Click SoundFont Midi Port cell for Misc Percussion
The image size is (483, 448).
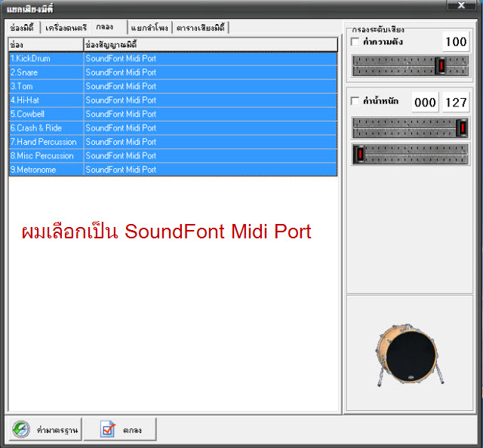(x=211, y=156)
